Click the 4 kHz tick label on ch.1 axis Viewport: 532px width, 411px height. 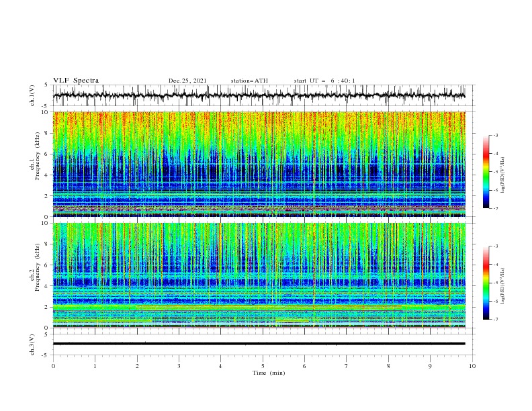click(x=46, y=175)
